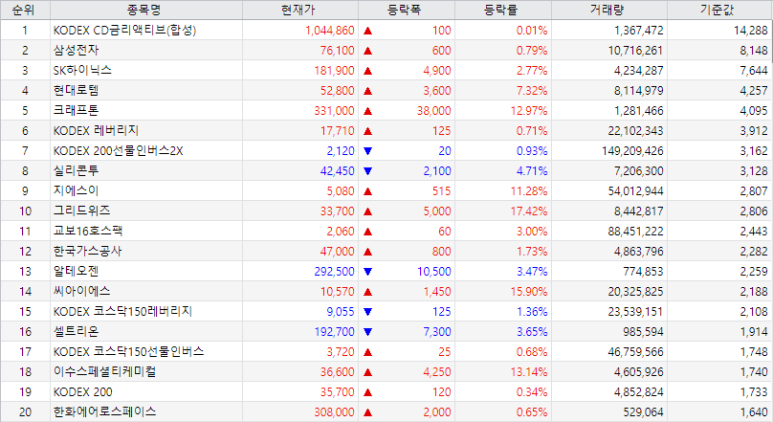Select stock name 알테오젠

coord(76,271)
